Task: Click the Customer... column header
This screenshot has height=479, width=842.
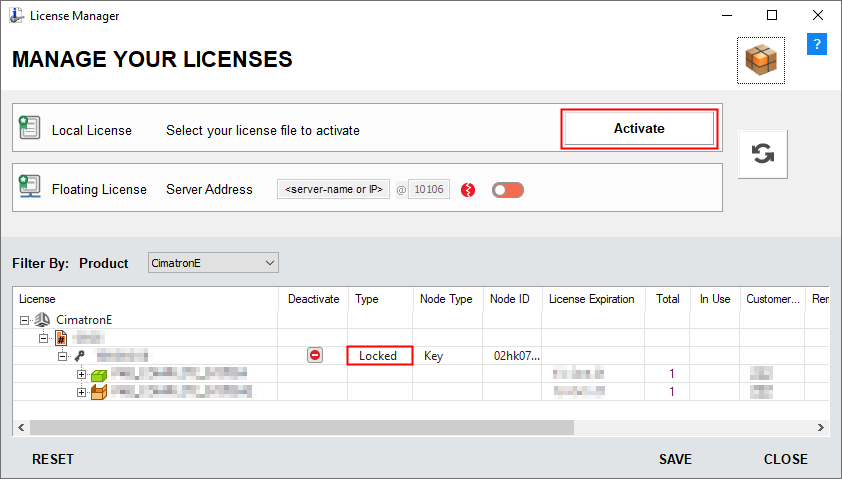Action: [x=772, y=299]
